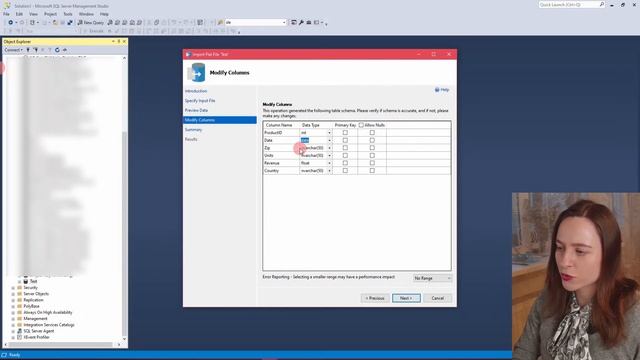Open the Help menu in menu bar
640x360 pixels.
(x=104, y=14)
